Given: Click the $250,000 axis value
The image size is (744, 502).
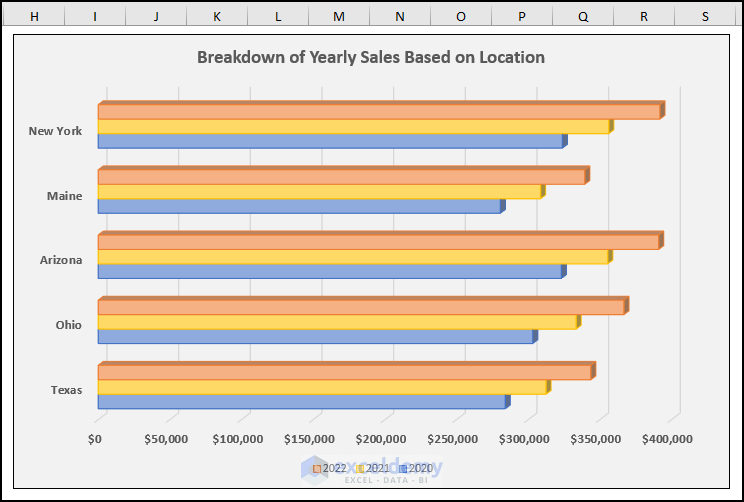Looking at the screenshot, I should [453, 439].
